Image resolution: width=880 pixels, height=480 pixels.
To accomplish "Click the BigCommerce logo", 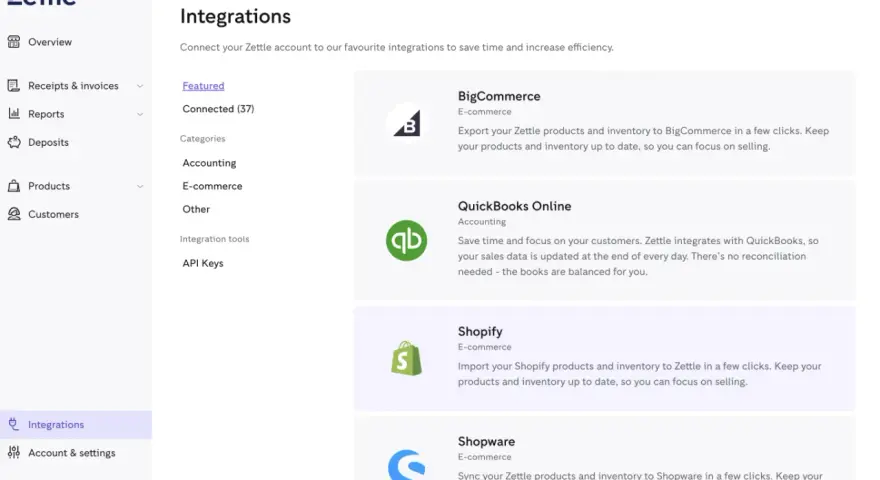I will 406,123.
